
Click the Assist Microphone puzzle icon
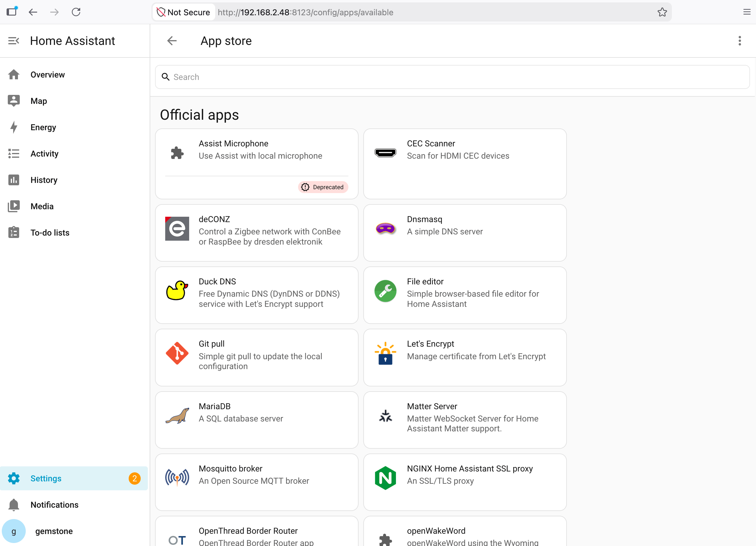click(x=177, y=153)
